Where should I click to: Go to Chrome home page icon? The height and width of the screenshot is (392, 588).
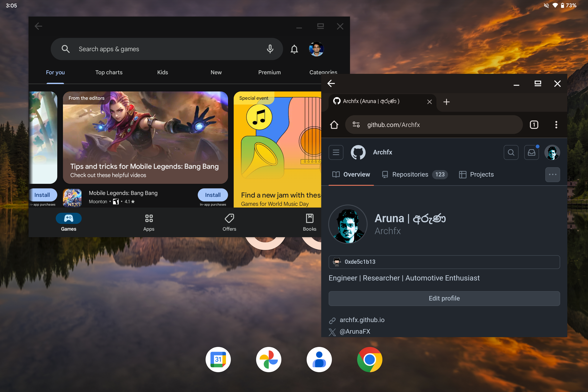coord(334,125)
